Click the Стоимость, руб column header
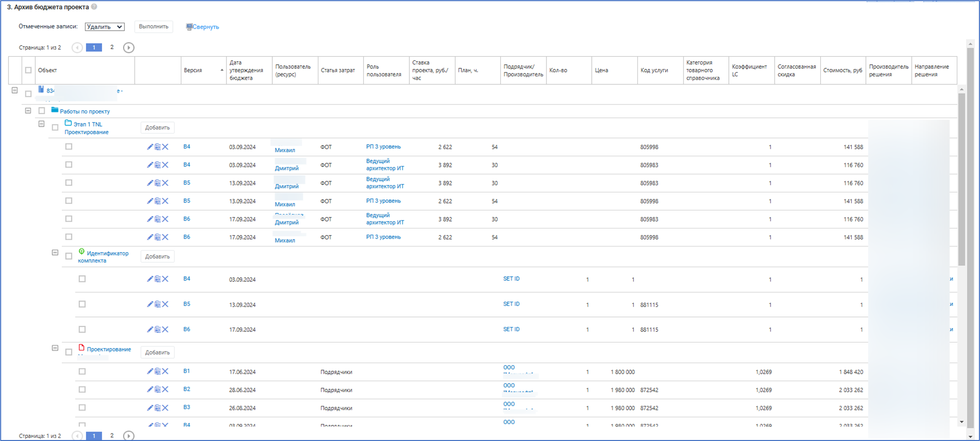Viewport: 980px width, 441px height. point(843,70)
